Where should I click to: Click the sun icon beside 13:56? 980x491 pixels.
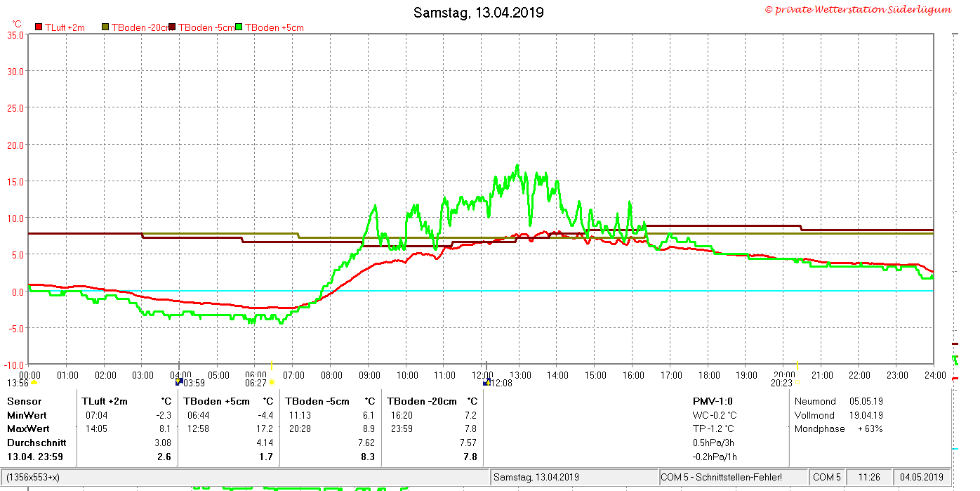click(34, 383)
